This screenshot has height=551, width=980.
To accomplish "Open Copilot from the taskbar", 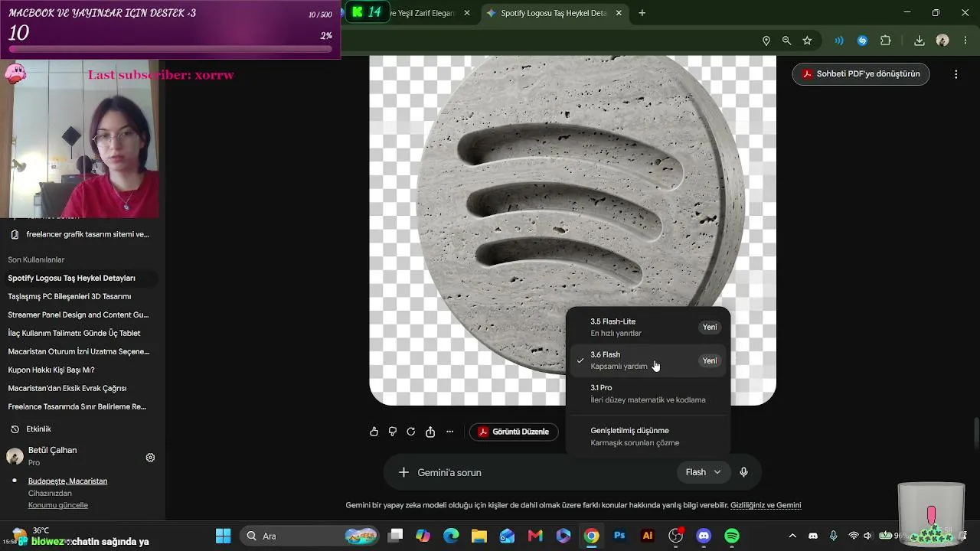I will [x=423, y=536].
